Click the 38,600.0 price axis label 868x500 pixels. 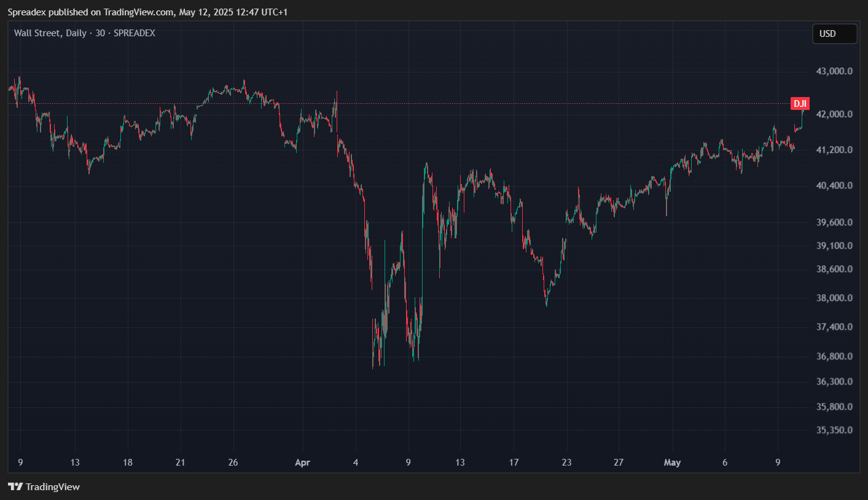coord(834,269)
